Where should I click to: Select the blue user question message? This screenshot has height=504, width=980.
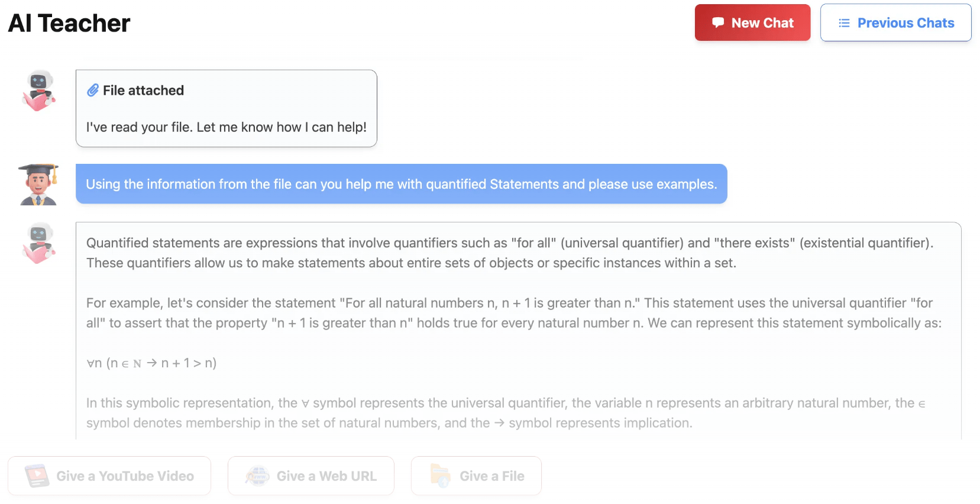tap(401, 184)
